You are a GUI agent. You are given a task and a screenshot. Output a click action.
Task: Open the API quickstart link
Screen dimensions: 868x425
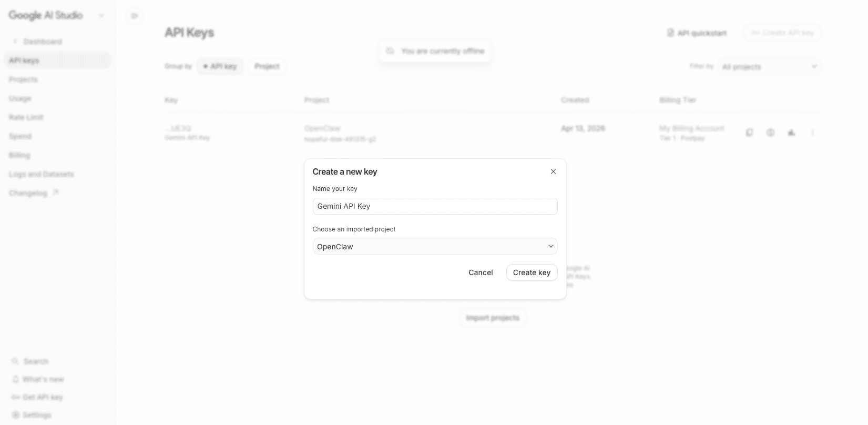(697, 33)
